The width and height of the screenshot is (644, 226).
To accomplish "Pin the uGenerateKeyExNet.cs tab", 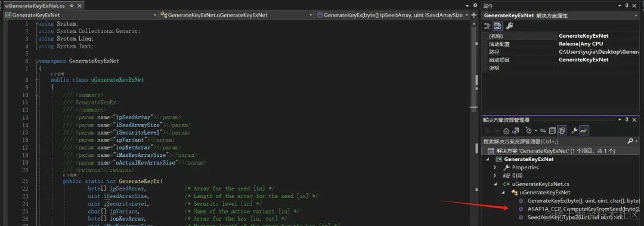I will (x=72, y=6).
